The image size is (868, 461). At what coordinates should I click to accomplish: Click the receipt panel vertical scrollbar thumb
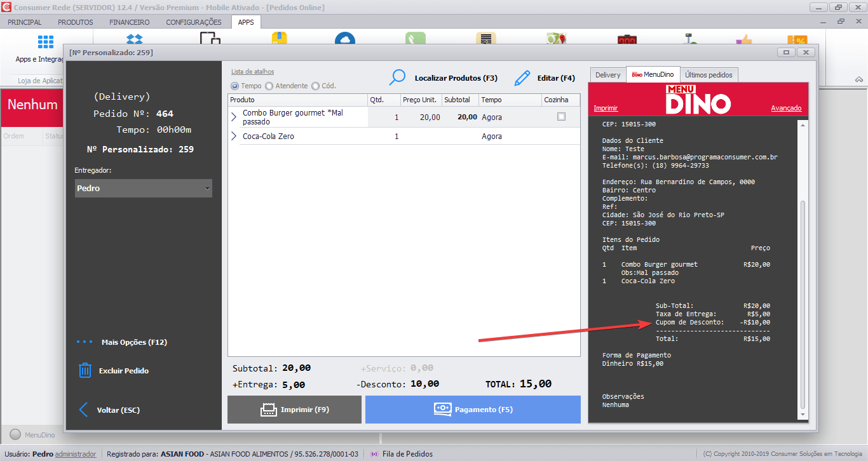[803, 305]
